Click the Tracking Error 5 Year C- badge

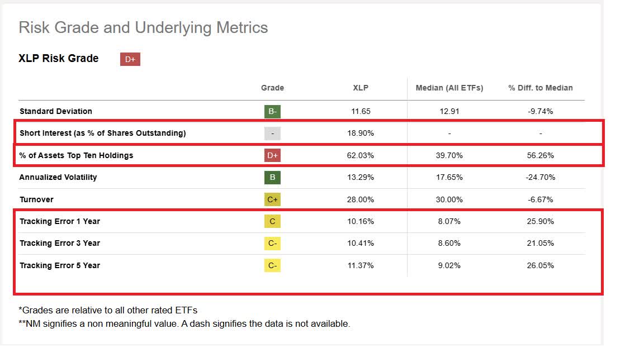pos(272,265)
